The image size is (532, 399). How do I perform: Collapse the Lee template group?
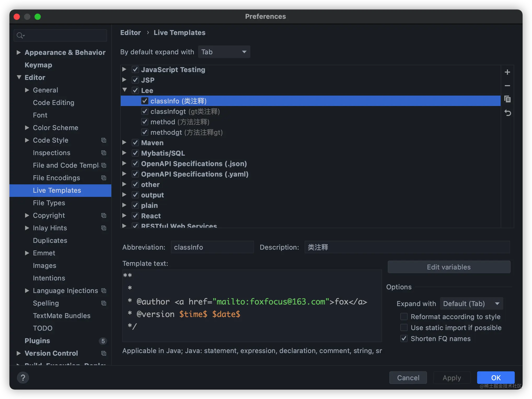[125, 90]
